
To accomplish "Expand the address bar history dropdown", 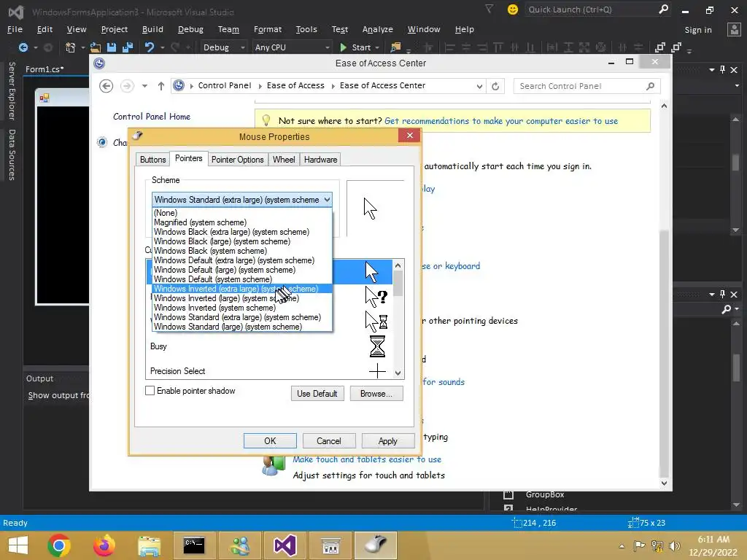I will pyautogui.click(x=479, y=86).
